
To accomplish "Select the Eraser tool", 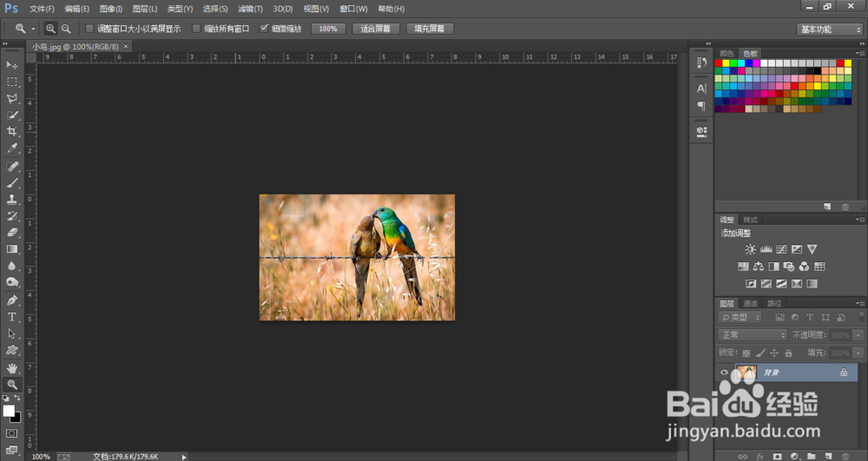I will click(x=11, y=233).
